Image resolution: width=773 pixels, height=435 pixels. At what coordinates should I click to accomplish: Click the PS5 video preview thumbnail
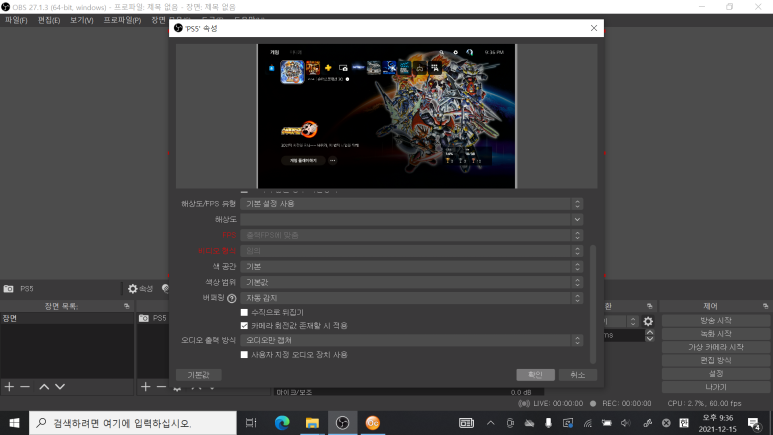coord(386,116)
